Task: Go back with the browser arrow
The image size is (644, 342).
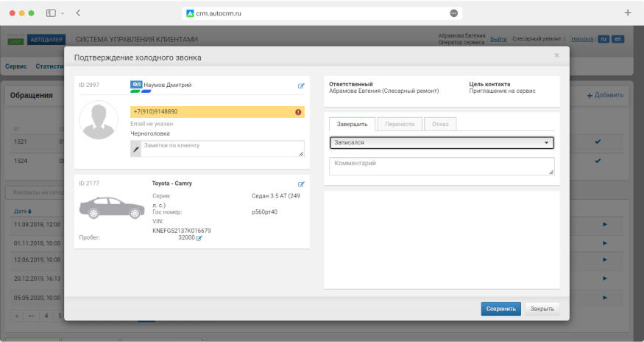Action: [x=79, y=13]
